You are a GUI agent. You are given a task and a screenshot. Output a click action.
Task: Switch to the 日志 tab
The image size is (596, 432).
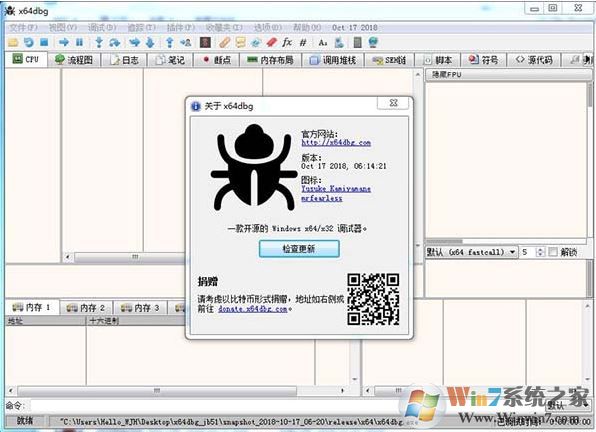click(x=125, y=60)
